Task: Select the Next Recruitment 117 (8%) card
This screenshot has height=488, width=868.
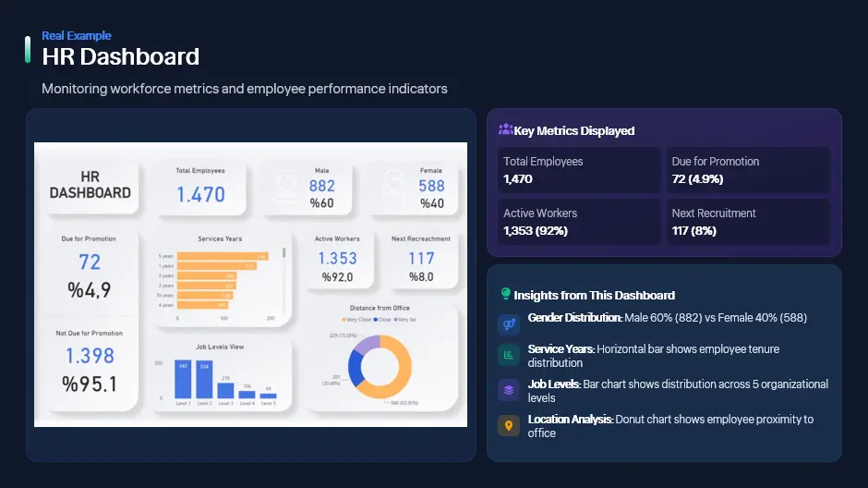Action: [x=748, y=222]
